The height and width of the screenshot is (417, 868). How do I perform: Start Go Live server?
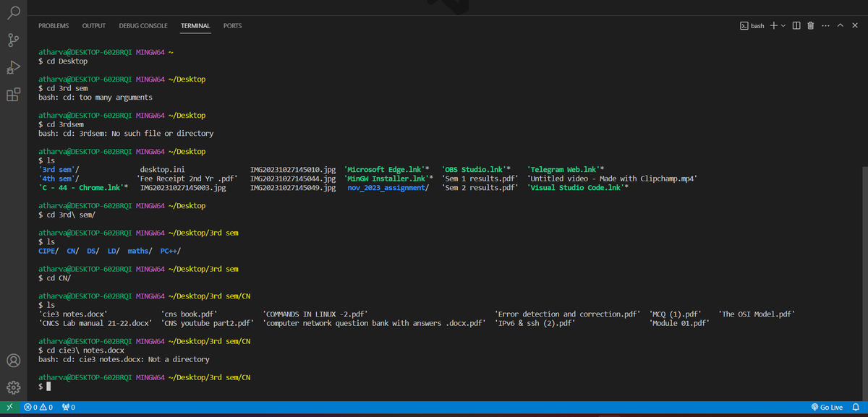827,407
